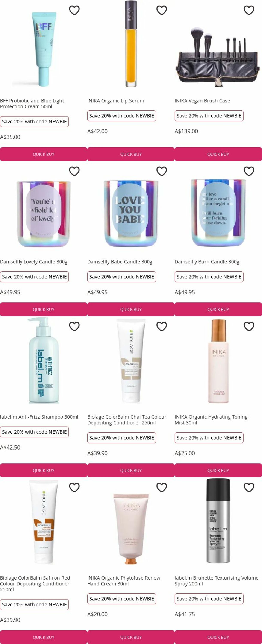This screenshot has width=262, height=644.
Task: Click NEWBIE code badge under Lovely Candle
Action: point(34,277)
